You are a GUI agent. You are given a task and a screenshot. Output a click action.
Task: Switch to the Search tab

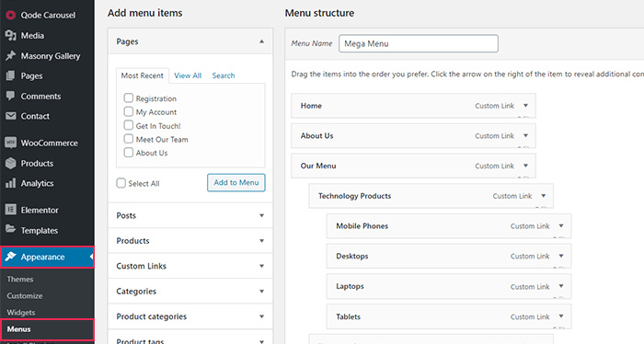point(224,75)
